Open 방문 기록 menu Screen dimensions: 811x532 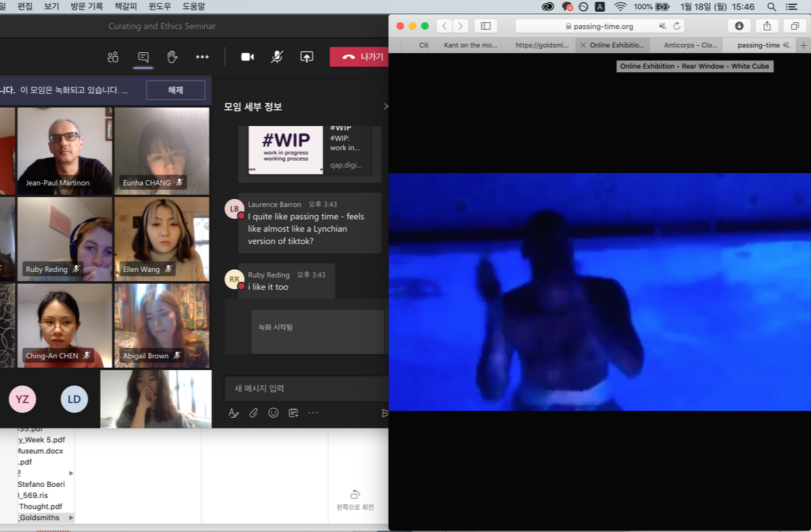coord(86,7)
